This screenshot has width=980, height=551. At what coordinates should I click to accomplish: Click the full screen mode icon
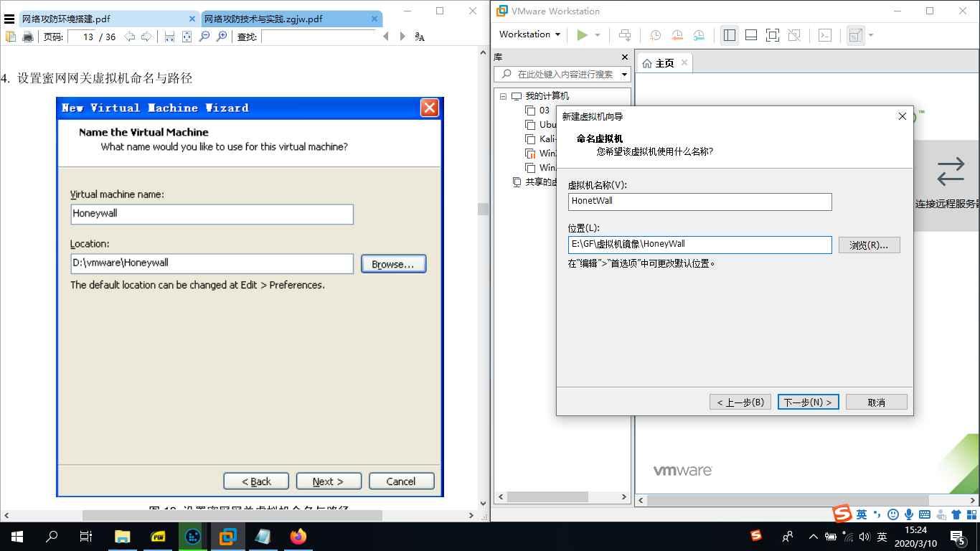773,34
